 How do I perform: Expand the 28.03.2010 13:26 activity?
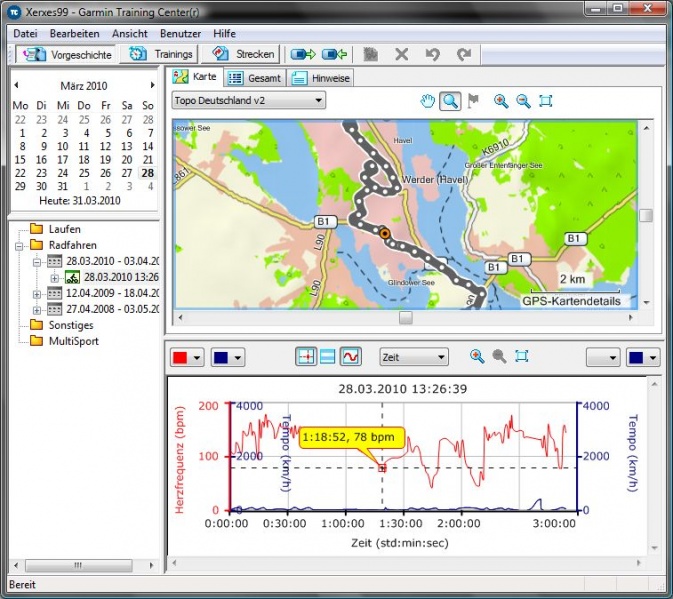click(55, 278)
